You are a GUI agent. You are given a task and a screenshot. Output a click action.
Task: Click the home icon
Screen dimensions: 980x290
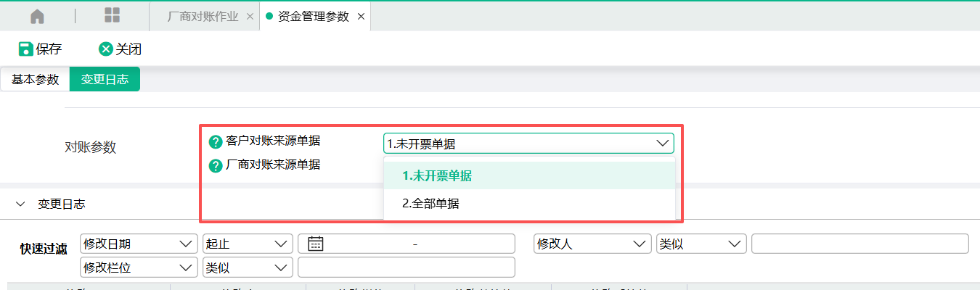(x=37, y=16)
